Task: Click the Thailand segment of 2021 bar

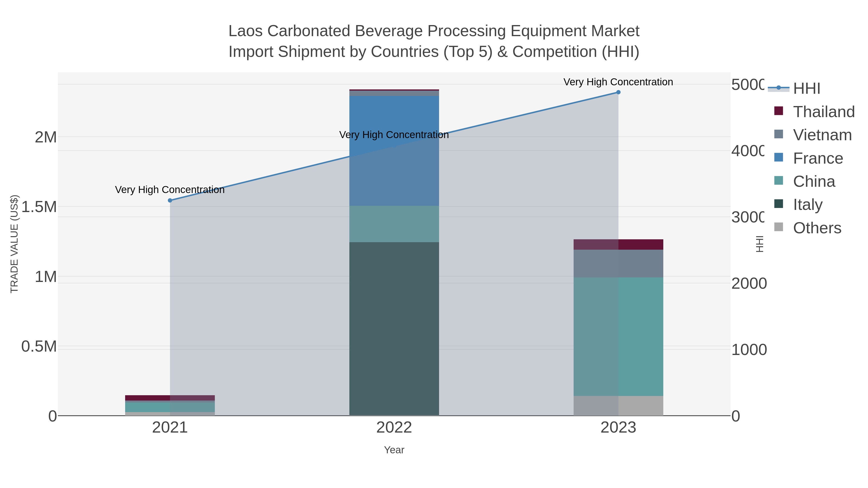Action: [x=170, y=398]
